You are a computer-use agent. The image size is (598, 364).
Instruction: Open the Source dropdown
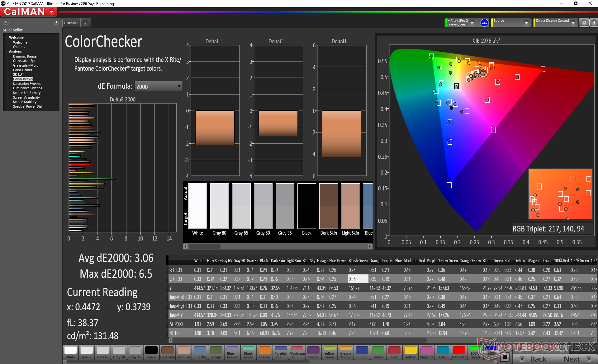coord(526,23)
